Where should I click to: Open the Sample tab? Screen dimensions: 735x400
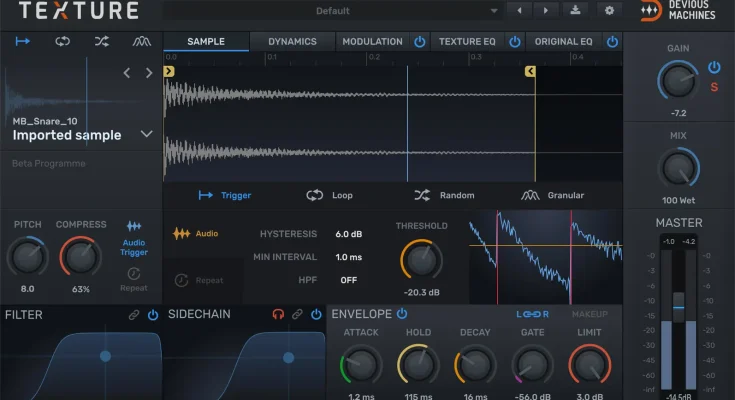[205, 42]
